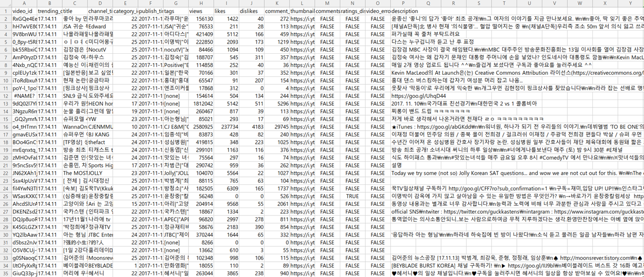
Task: Select the video_id cell bk55RbxiC
Action: [x=24, y=50]
